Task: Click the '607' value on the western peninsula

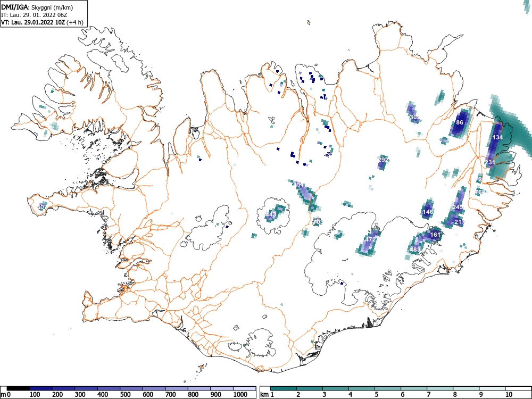Action: coord(42,206)
